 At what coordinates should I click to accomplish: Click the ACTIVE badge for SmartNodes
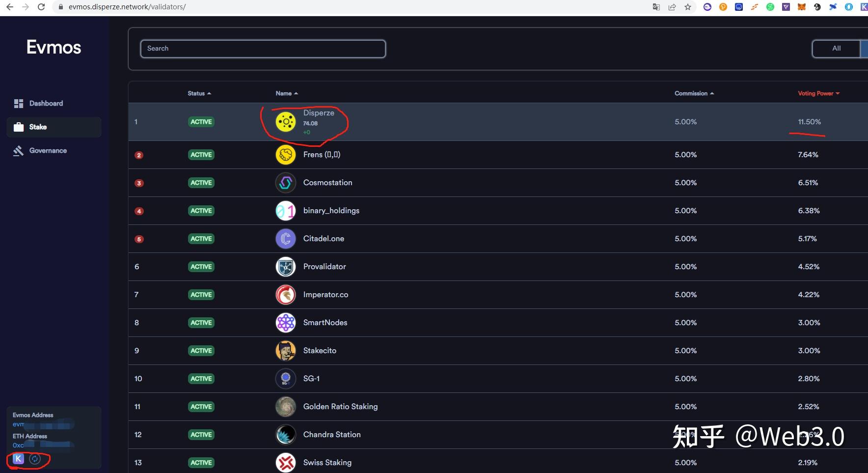(x=201, y=323)
